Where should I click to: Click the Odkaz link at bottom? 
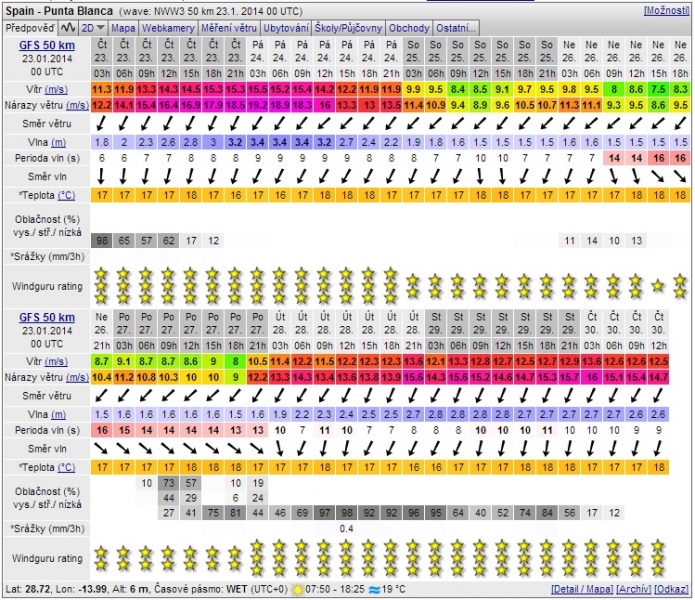pos(673,588)
